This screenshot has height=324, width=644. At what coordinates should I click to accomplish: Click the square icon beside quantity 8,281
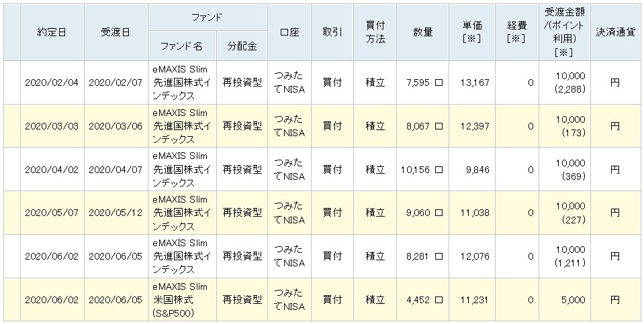pos(439,256)
